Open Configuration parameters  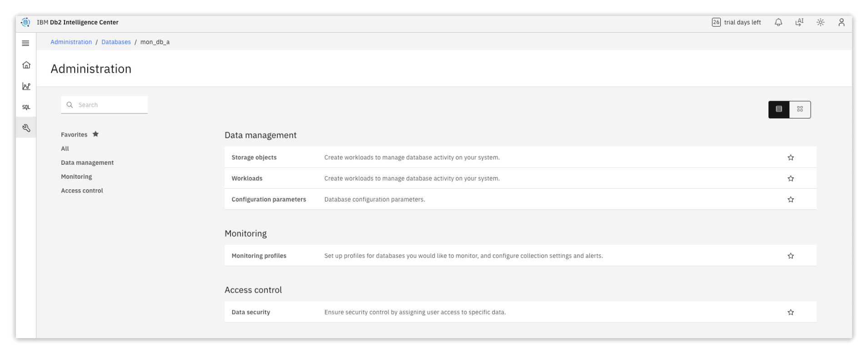pos(269,199)
